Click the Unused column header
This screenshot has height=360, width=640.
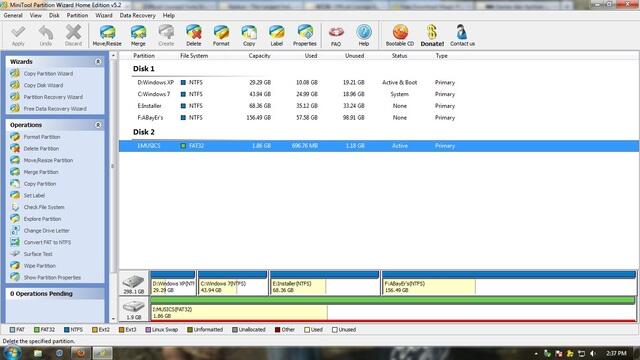click(354, 56)
